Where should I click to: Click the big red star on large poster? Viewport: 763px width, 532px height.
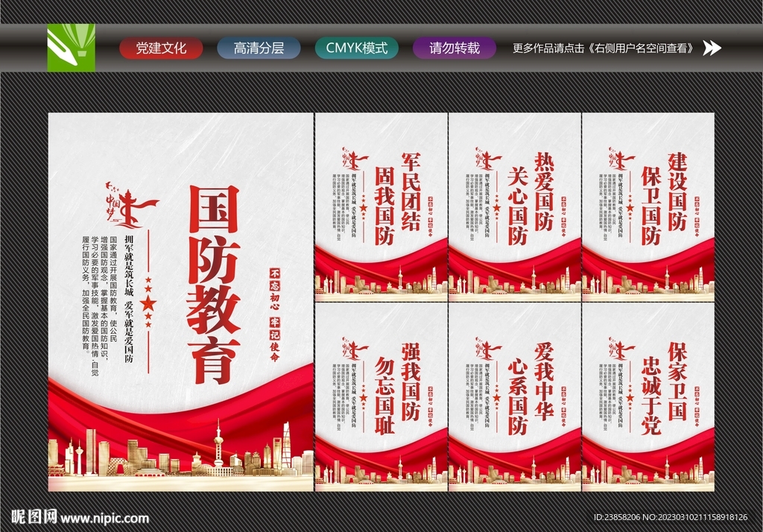click(148, 304)
